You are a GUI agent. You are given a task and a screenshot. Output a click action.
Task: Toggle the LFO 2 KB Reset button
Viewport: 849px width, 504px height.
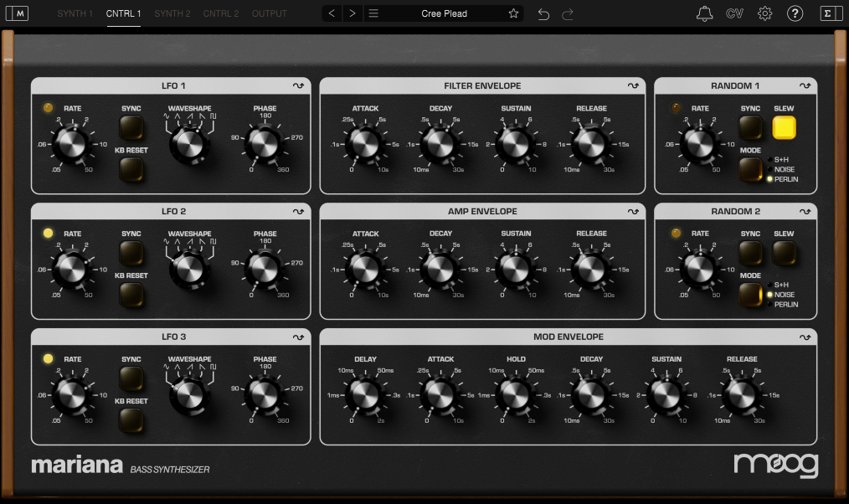coord(131,295)
